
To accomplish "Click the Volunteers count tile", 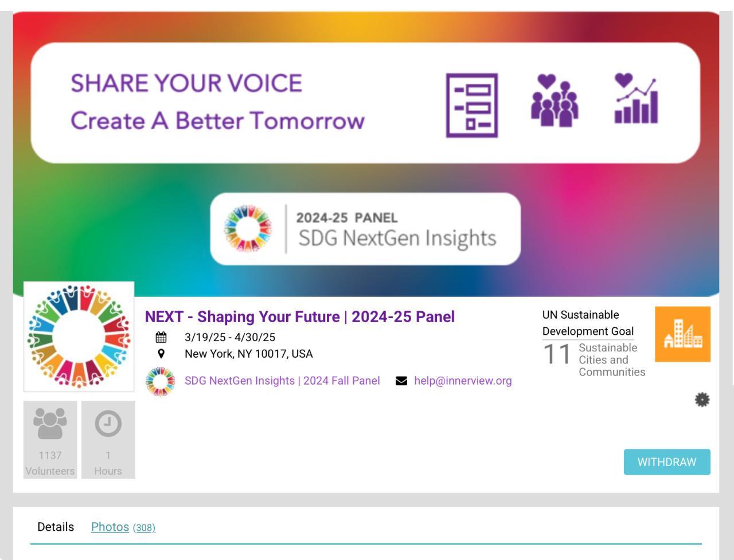I will pyautogui.click(x=50, y=440).
